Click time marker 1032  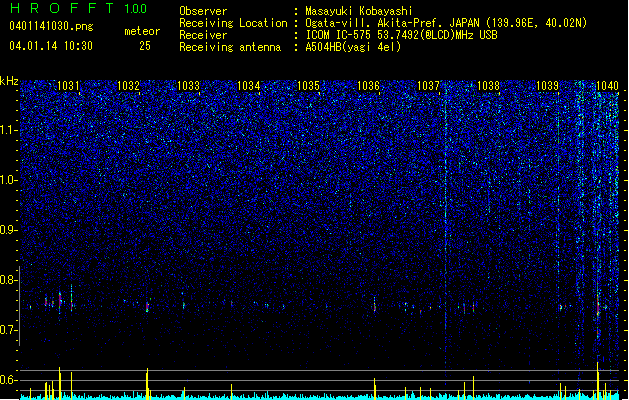point(128,85)
